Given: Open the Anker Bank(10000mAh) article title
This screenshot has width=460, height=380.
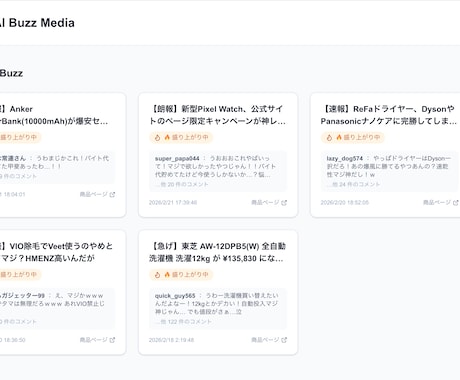Looking at the screenshot, I should [x=53, y=115].
